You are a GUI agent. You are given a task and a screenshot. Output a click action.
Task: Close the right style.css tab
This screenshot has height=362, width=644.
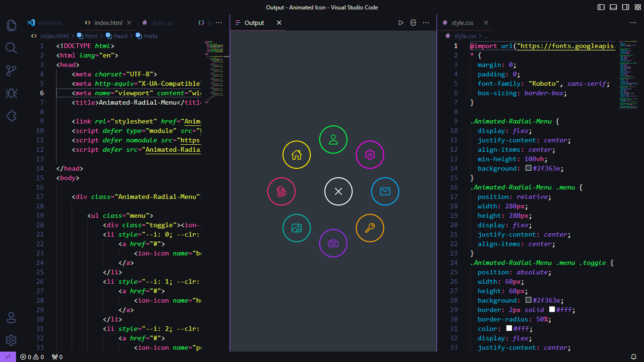click(486, 23)
